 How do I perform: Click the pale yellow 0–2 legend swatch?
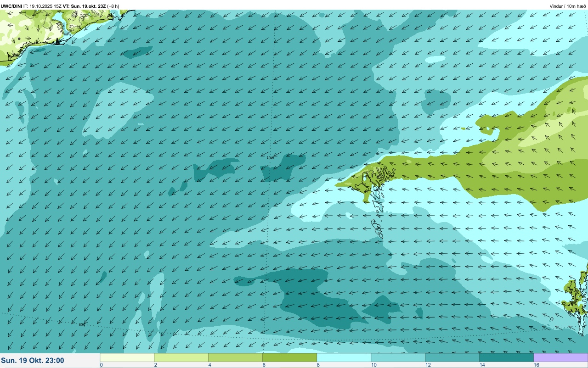point(127,357)
